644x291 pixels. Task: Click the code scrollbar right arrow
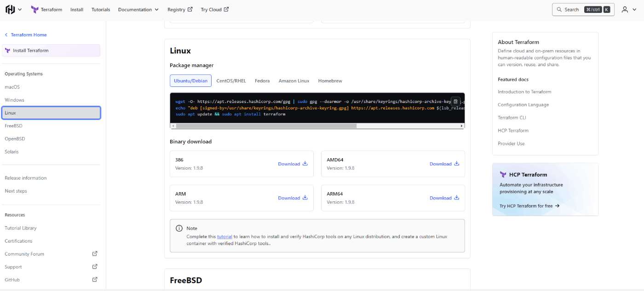(462, 126)
